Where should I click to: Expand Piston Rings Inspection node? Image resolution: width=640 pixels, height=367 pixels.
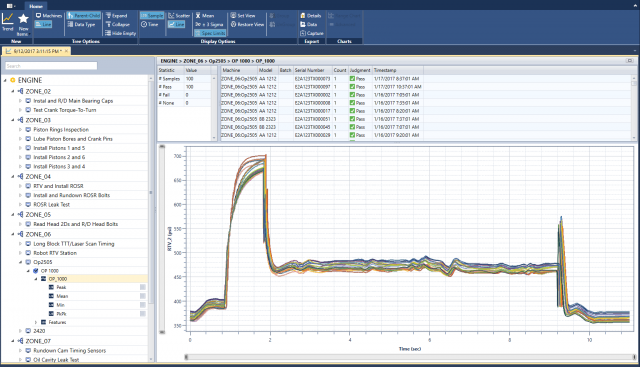[x=20, y=129]
